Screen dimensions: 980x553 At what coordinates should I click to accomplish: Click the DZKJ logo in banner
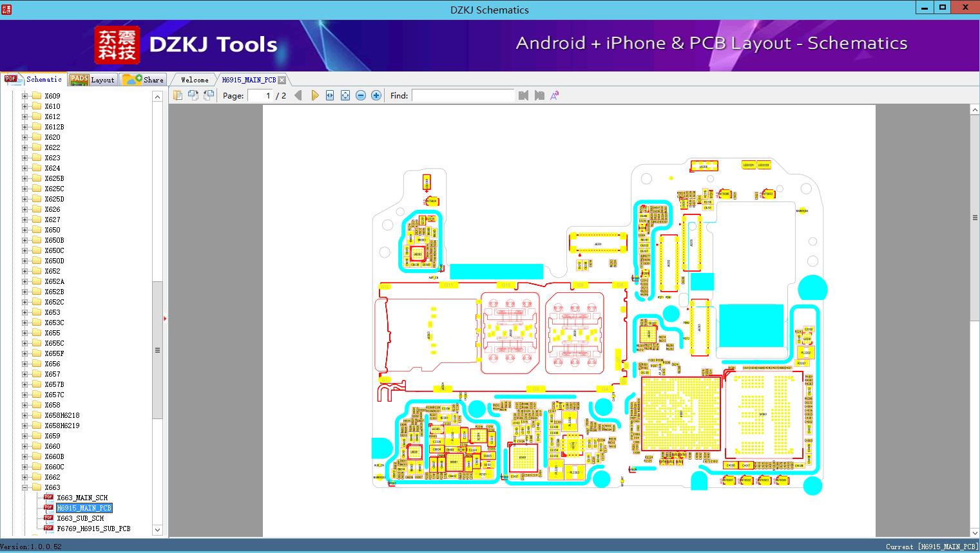117,45
